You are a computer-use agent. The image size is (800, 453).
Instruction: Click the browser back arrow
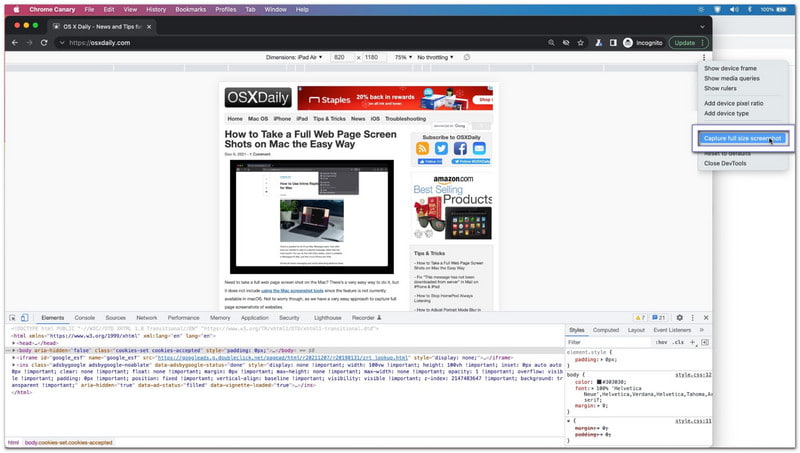click(x=15, y=43)
